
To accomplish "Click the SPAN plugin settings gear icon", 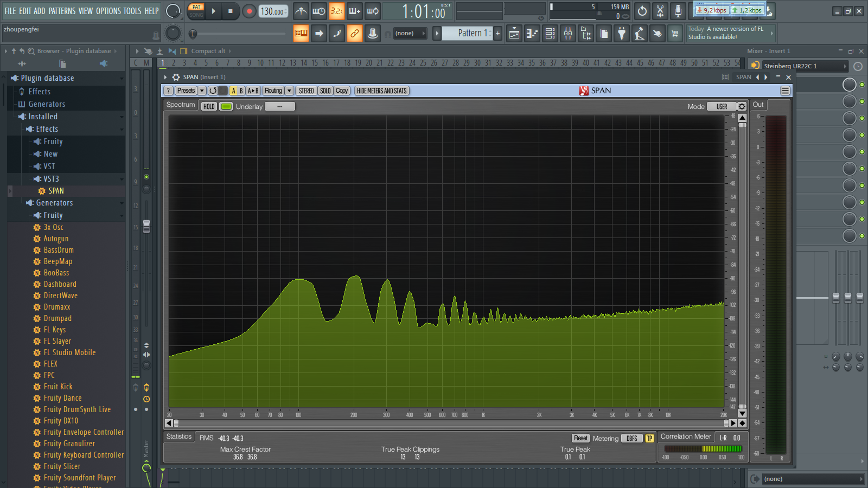I will [176, 77].
